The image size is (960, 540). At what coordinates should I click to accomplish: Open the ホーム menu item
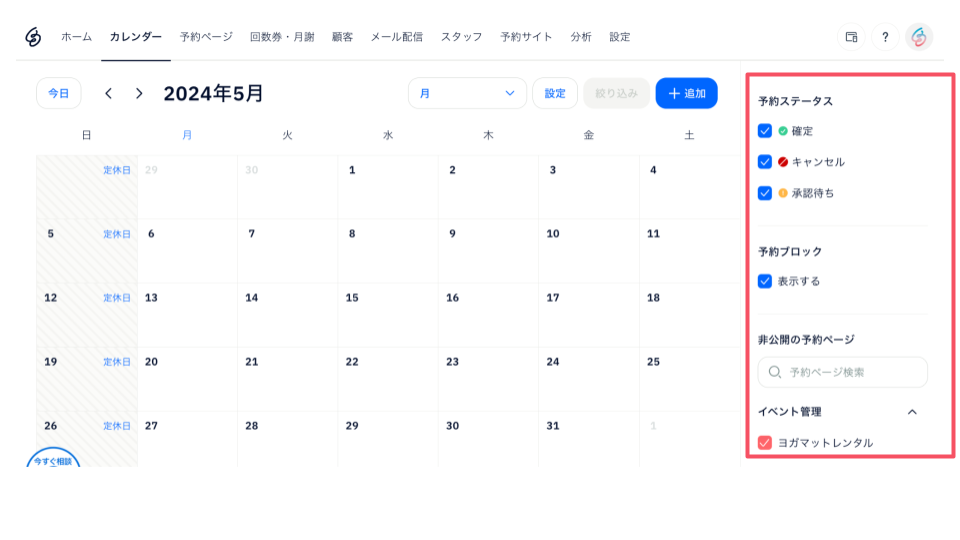[x=77, y=37]
